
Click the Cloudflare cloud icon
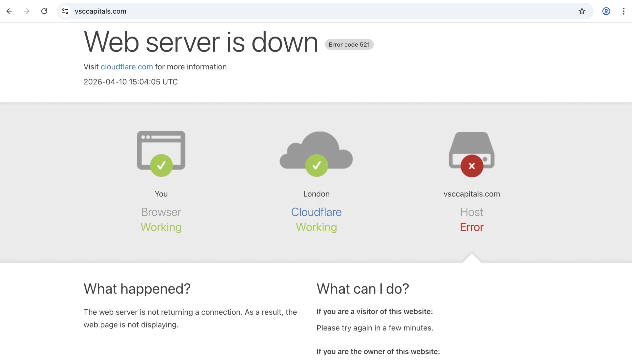(x=316, y=153)
